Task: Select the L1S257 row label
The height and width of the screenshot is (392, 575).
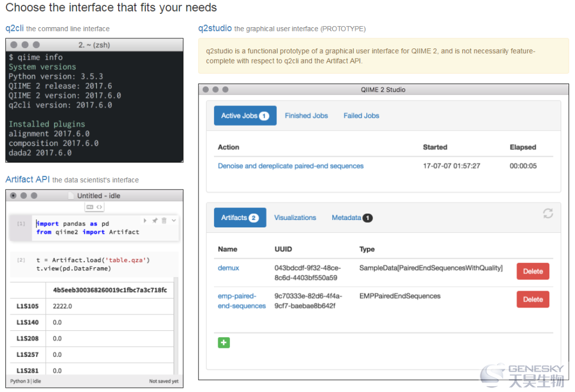Action: coord(28,355)
